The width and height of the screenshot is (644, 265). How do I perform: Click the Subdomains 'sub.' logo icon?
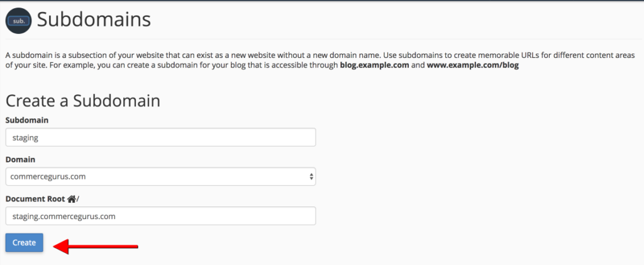coord(18,21)
